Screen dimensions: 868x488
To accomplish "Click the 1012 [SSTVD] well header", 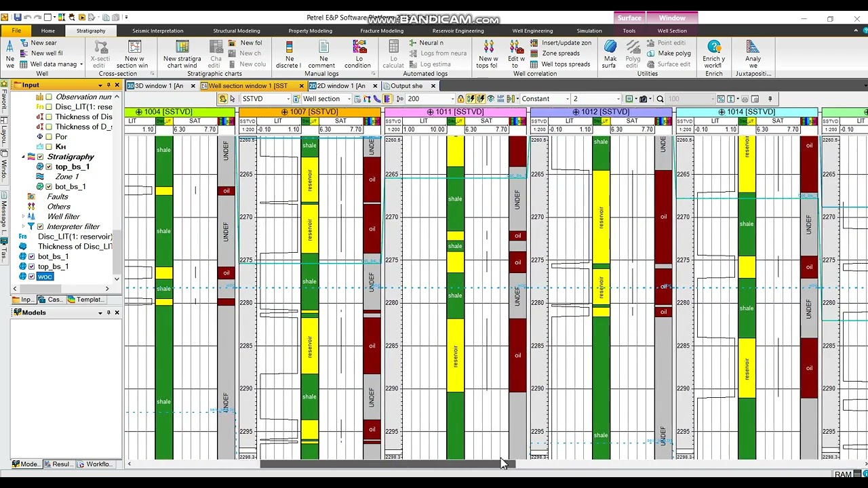I will 601,112.
